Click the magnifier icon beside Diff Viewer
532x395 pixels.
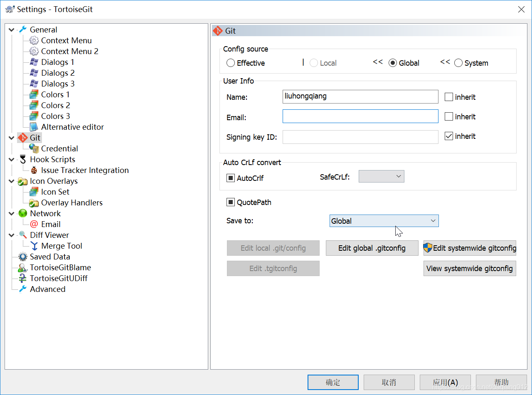(x=22, y=235)
